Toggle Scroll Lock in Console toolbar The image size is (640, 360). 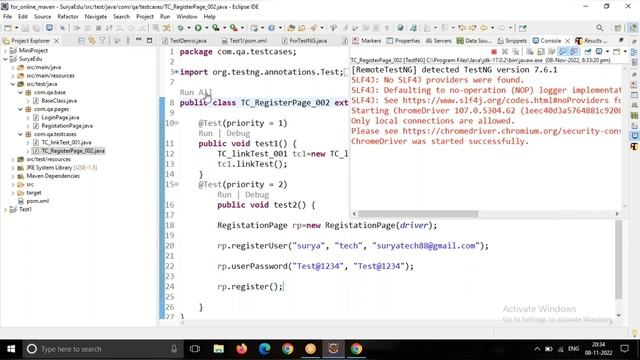(x=541, y=52)
